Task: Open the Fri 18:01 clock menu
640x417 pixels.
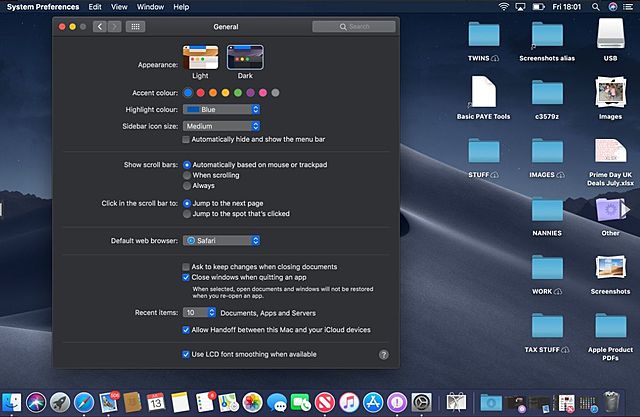Action: pyautogui.click(x=567, y=7)
